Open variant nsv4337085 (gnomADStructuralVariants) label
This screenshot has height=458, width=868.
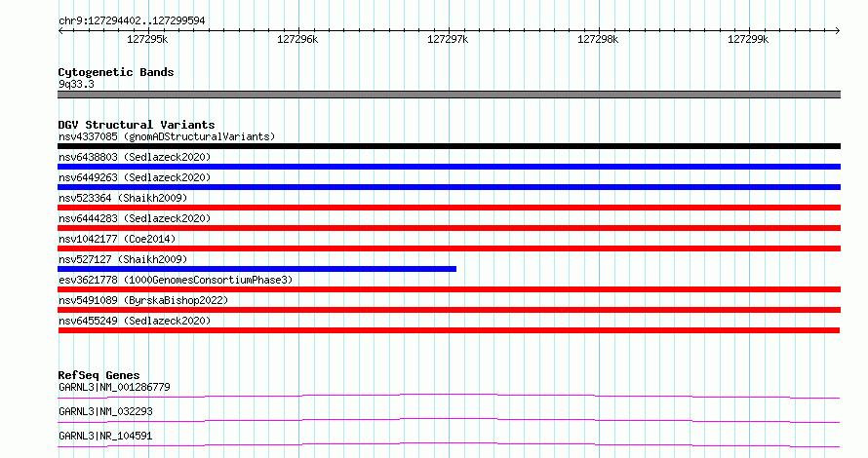[167, 136]
